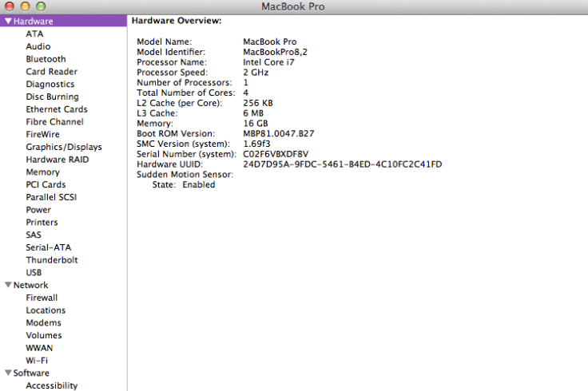588x391 pixels.
Task: Open the USB hardware entry
Action: (34, 272)
